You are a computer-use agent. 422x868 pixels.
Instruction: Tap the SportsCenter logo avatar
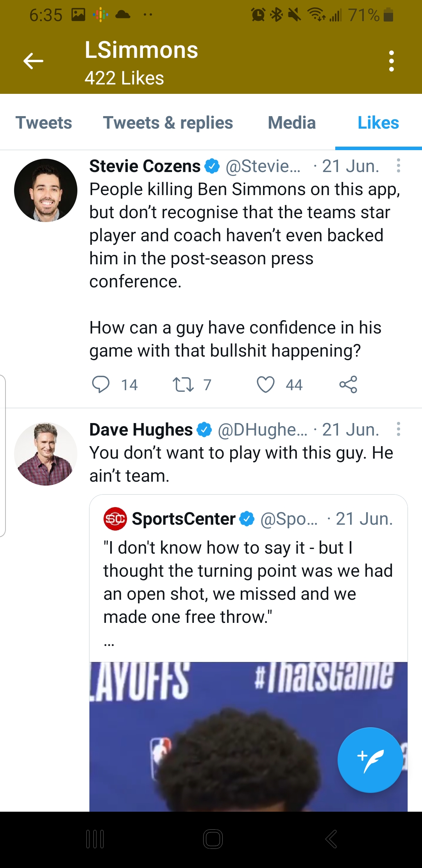click(x=115, y=519)
